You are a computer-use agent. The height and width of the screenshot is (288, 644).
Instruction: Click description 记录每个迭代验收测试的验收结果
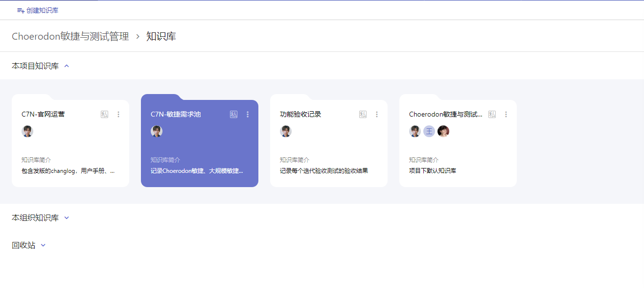pos(324,171)
